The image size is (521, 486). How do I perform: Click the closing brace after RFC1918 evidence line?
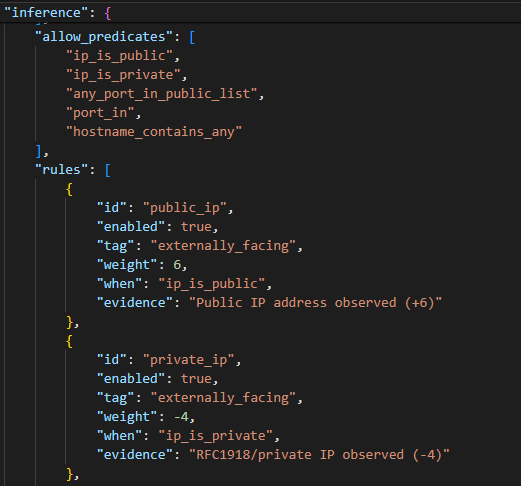click(69, 474)
